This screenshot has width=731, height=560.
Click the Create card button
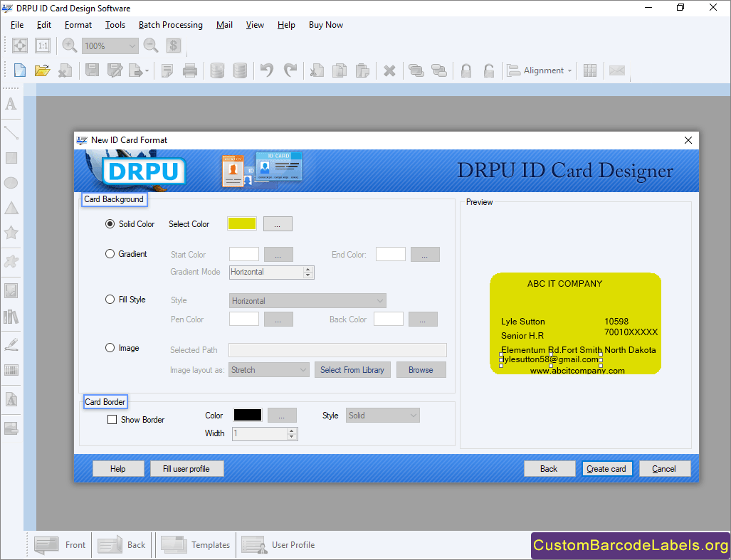click(606, 469)
